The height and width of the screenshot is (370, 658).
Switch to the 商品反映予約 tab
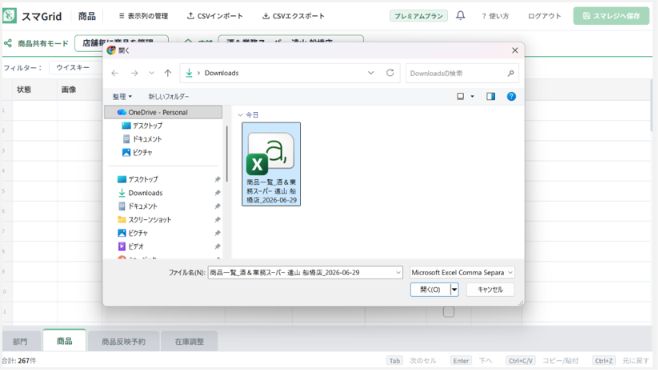pos(123,341)
